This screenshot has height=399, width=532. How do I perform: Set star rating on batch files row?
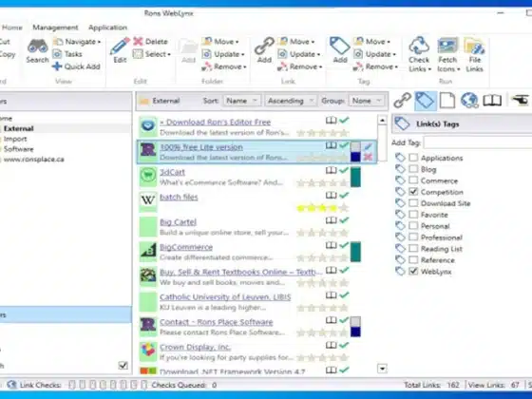[x=322, y=208]
